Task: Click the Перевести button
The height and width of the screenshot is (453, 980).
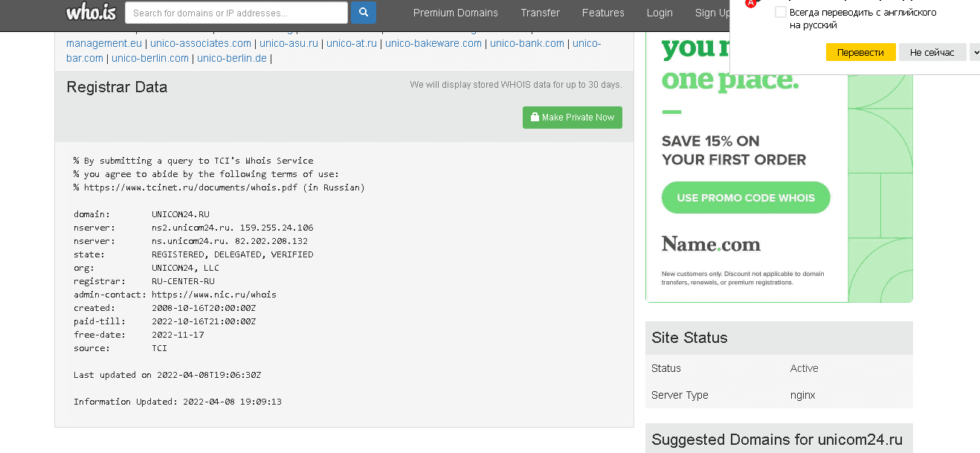Action: pos(860,52)
